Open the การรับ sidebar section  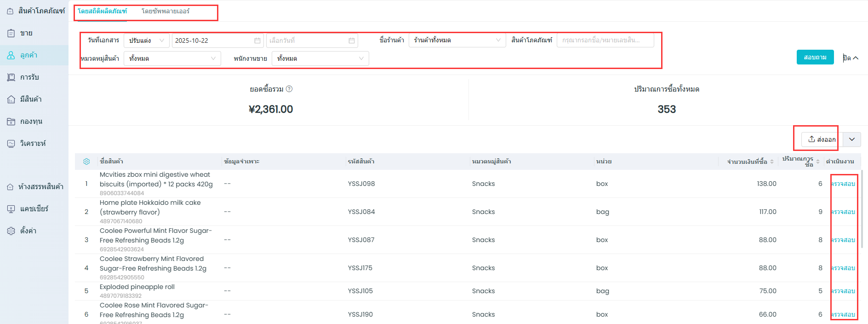click(29, 77)
